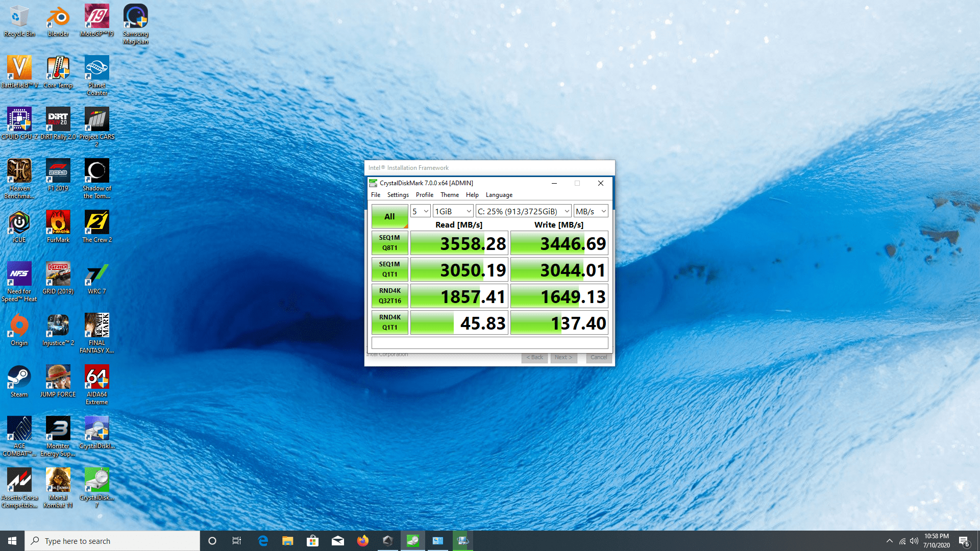This screenshot has height=551, width=980.
Task: Open the Settings menu in CrystalDiskMark
Action: [x=398, y=194]
